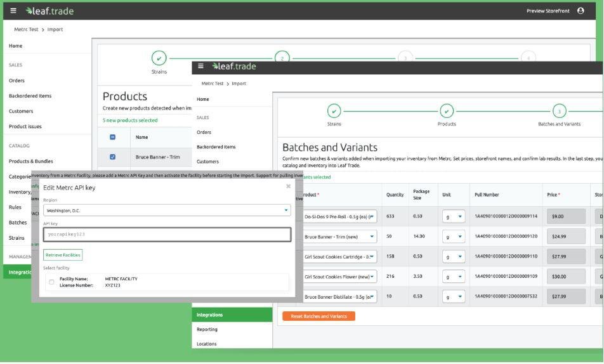Open Region dropdown showing Washington, D.C.

167,211
